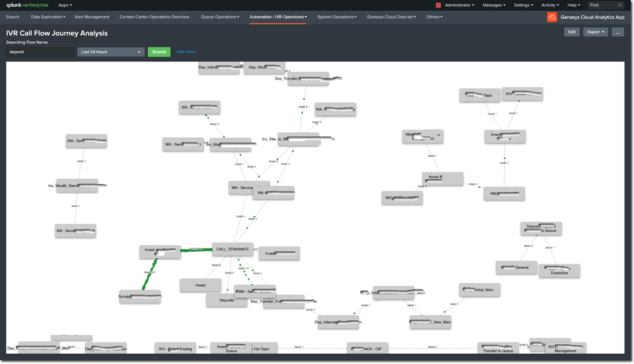
Task: Open the Administrator menu
Action: [459, 5]
